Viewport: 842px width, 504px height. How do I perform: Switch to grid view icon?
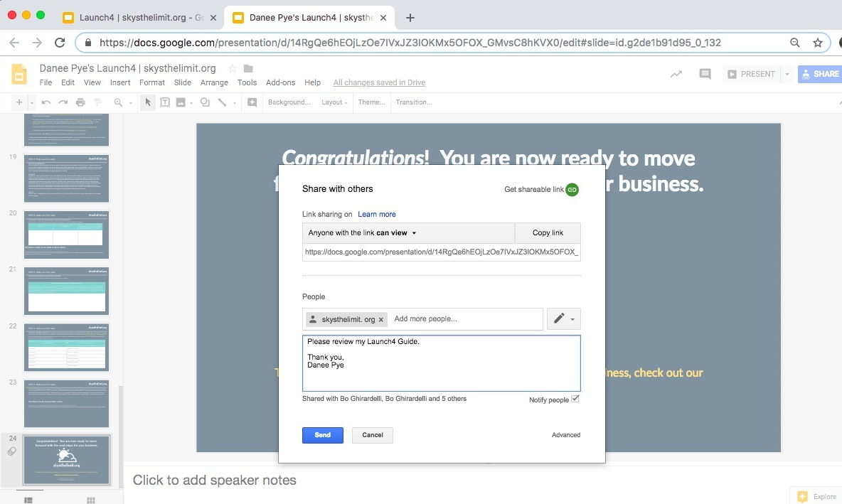click(x=91, y=500)
